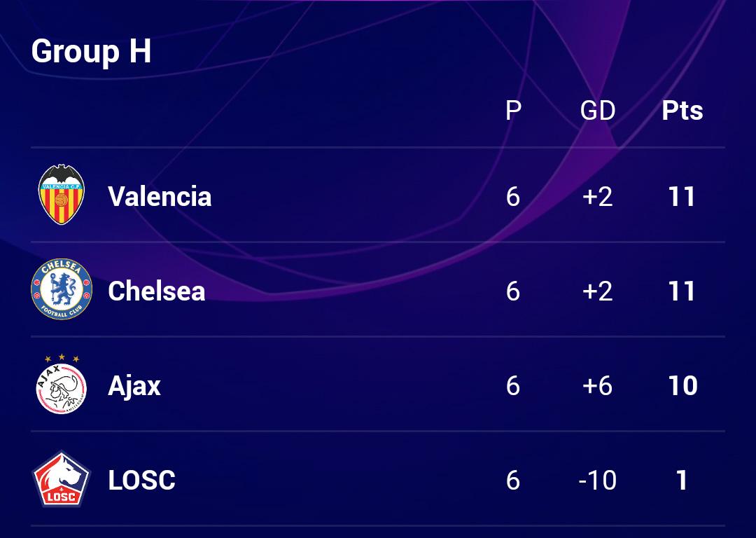
Task: Click LOSC's points total of 1
Action: point(682,481)
